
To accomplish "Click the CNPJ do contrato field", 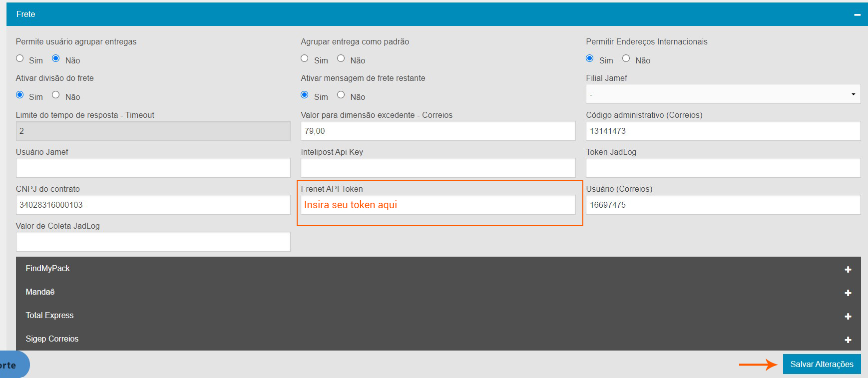I will click(x=153, y=205).
